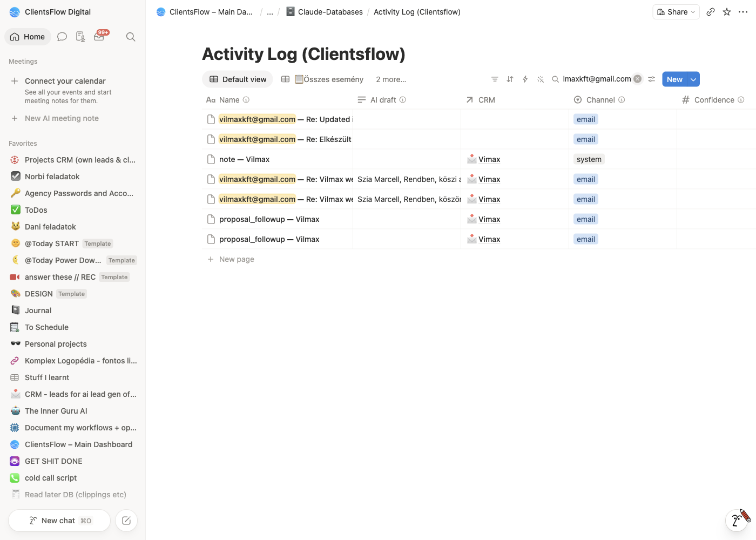
Task: Open the ToDos page in favorites
Action: coord(73,210)
